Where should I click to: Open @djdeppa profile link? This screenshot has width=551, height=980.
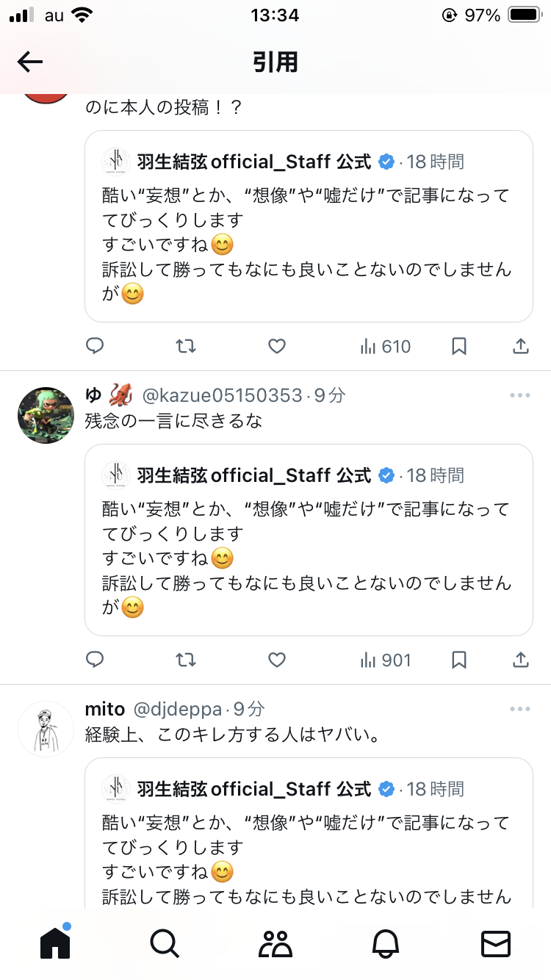tap(177, 710)
